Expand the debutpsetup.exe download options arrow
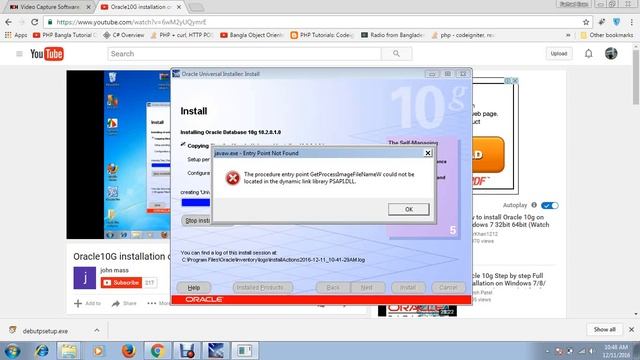 pyautogui.click(x=97, y=330)
